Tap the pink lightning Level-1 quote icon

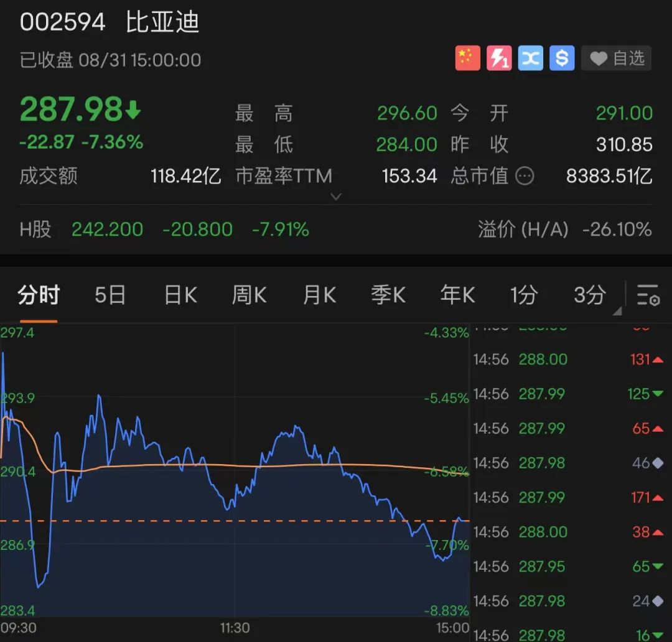(x=499, y=58)
